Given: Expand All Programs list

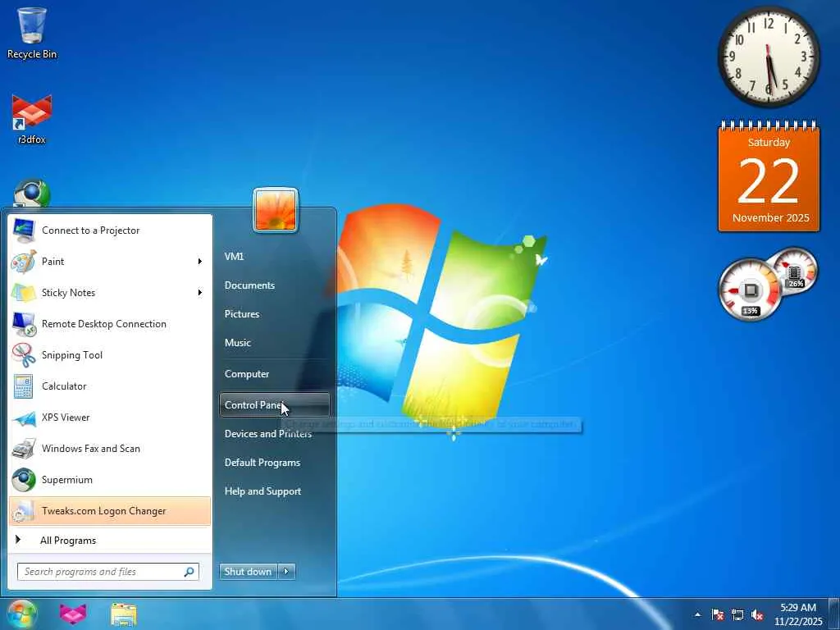Looking at the screenshot, I should [109, 540].
